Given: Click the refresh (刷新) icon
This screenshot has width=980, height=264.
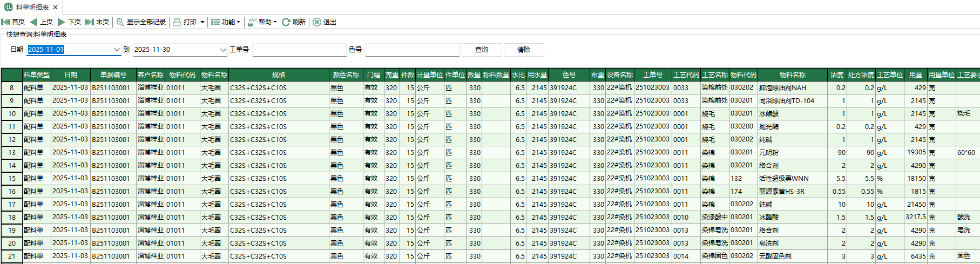Looking at the screenshot, I should tap(286, 22).
